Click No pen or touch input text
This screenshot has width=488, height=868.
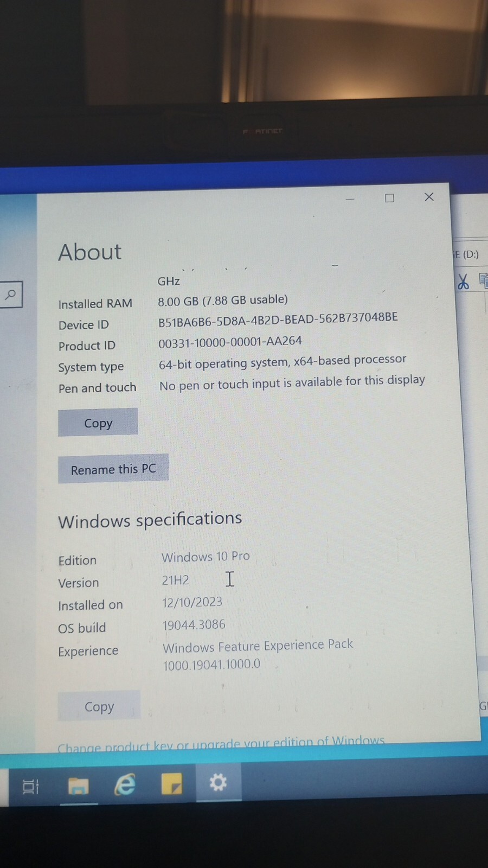click(x=292, y=382)
